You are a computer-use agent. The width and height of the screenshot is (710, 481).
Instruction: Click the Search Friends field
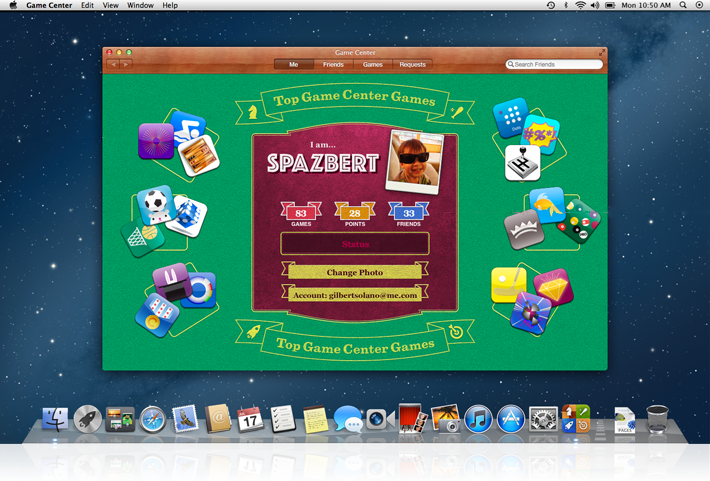click(x=554, y=64)
